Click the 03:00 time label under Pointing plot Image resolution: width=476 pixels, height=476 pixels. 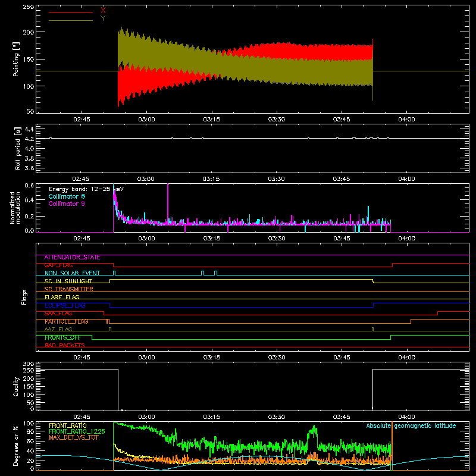click(x=146, y=120)
